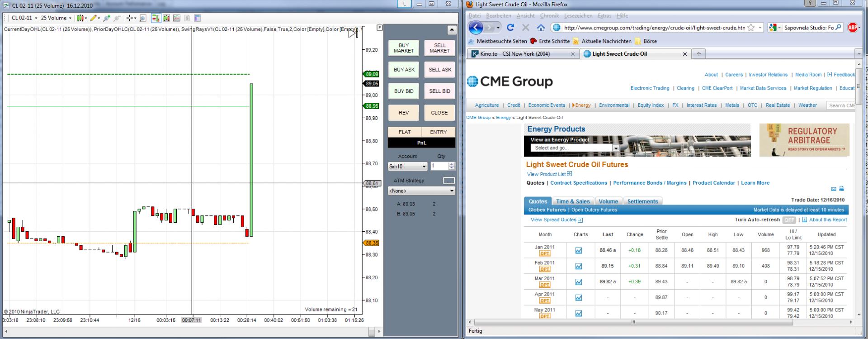Toggle the FLAT position display
This screenshot has width=868, height=339.
(405, 132)
